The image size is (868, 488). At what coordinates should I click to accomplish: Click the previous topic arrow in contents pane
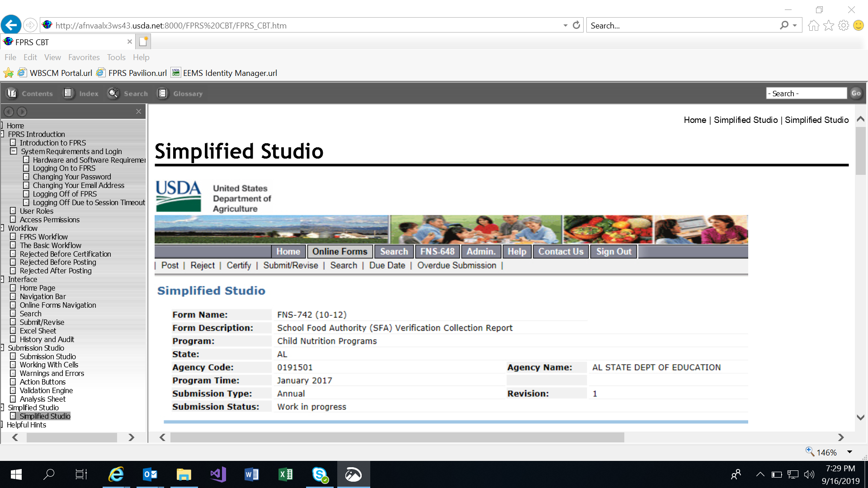pyautogui.click(x=9, y=112)
